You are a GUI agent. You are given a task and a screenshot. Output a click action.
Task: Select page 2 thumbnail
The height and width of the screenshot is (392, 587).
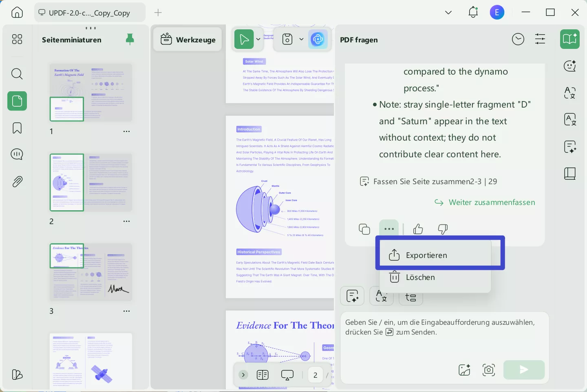coord(90,182)
